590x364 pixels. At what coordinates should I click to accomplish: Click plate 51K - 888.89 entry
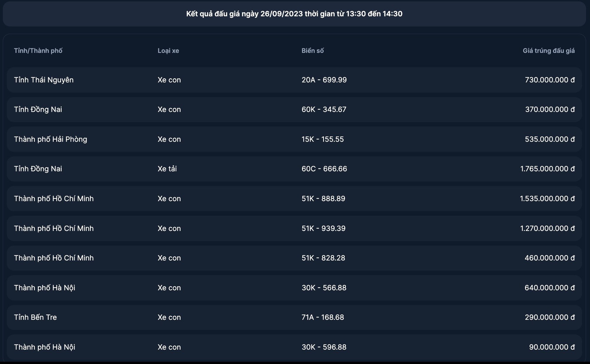click(x=323, y=199)
